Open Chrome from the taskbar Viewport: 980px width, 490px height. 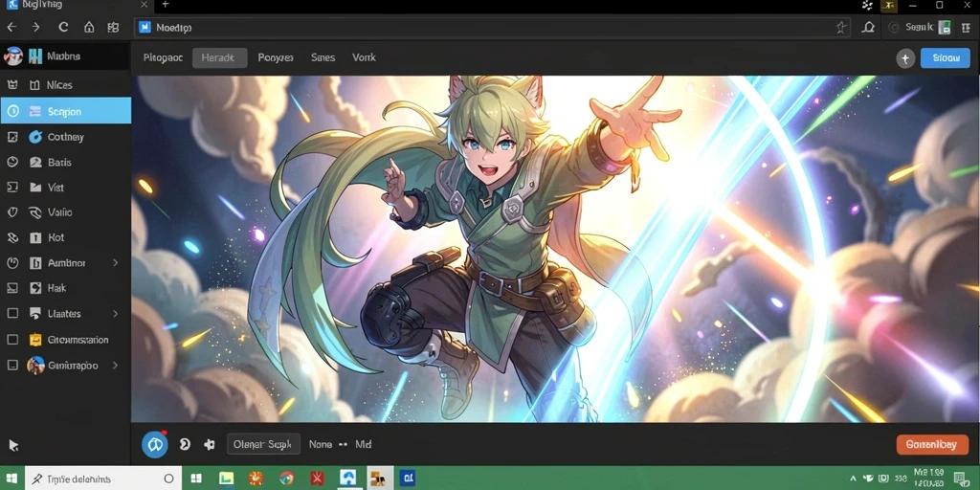pos(287,479)
